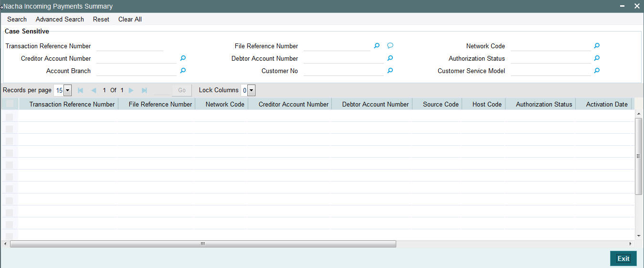Click the Exit button
The height and width of the screenshot is (268, 644).
click(x=623, y=258)
